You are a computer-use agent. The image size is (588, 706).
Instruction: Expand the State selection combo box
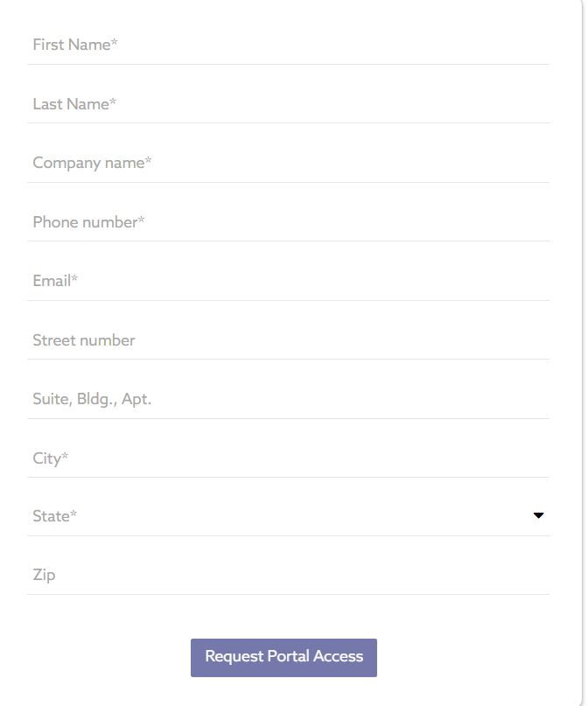(x=288, y=516)
